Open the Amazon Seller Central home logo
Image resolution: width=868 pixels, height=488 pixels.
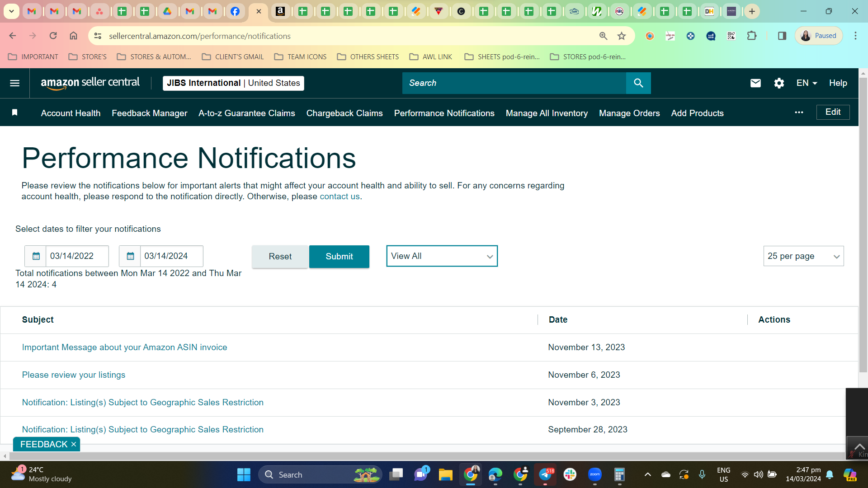coord(90,83)
